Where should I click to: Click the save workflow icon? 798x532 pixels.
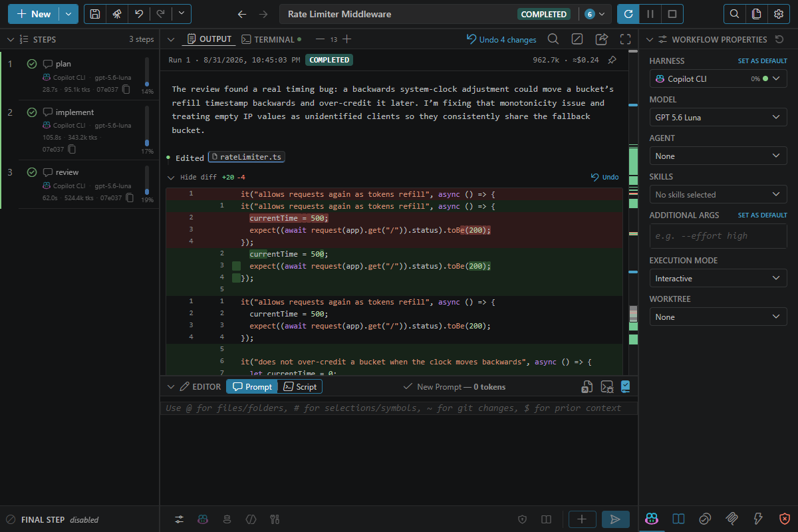(95, 14)
